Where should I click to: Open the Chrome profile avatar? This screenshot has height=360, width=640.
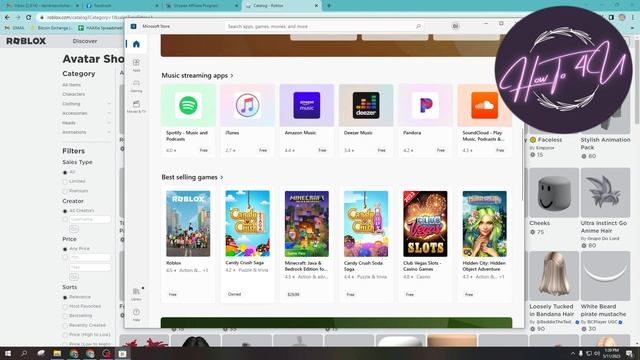pyautogui.click(x=622, y=17)
